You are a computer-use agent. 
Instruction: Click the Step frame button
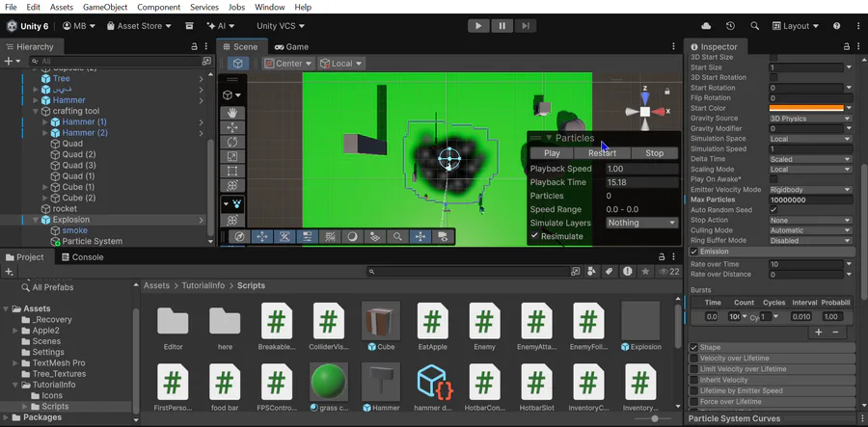[x=526, y=26]
